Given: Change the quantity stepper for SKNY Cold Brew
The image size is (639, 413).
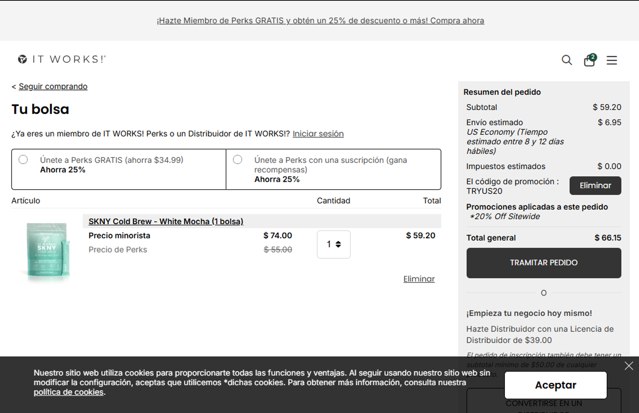Looking at the screenshot, I should [334, 244].
